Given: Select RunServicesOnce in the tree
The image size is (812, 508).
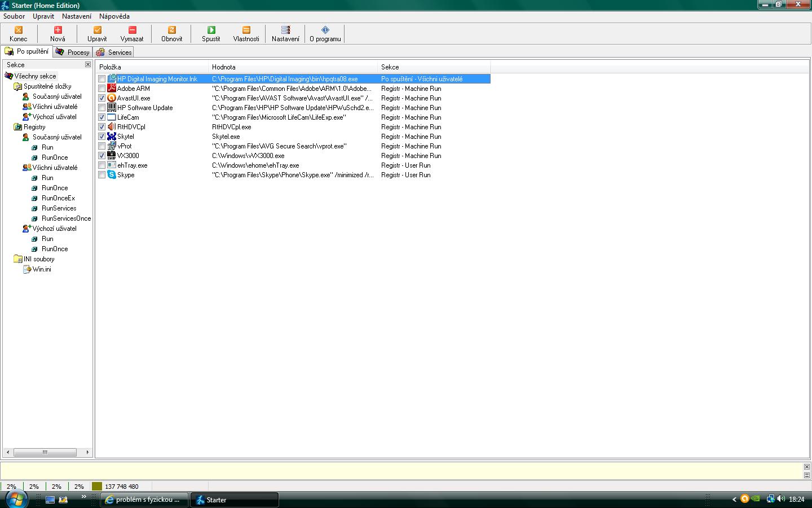Looking at the screenshot, I should click(x=66, y=218).
